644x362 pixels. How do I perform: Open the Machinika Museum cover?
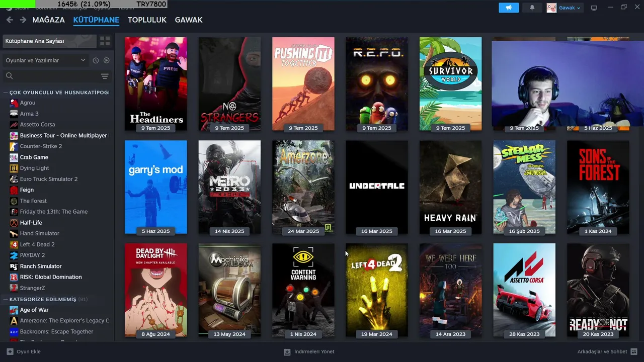[x=229, y=290]
